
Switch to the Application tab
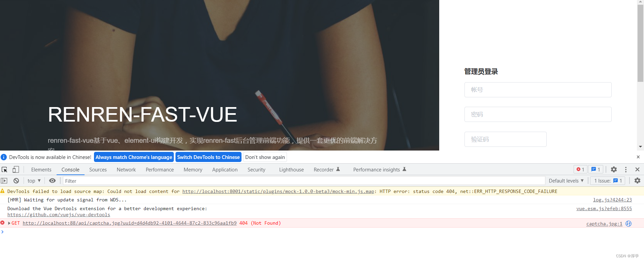[225, 170]
